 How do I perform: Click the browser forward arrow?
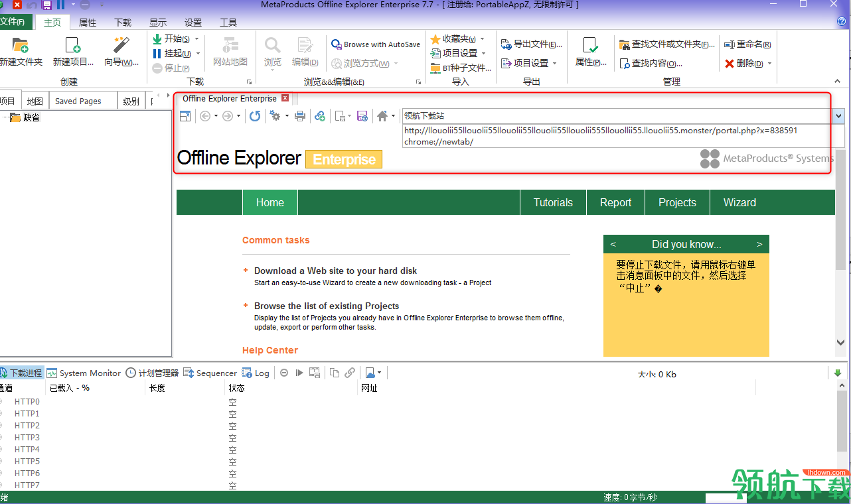click(x=228, y=116)
